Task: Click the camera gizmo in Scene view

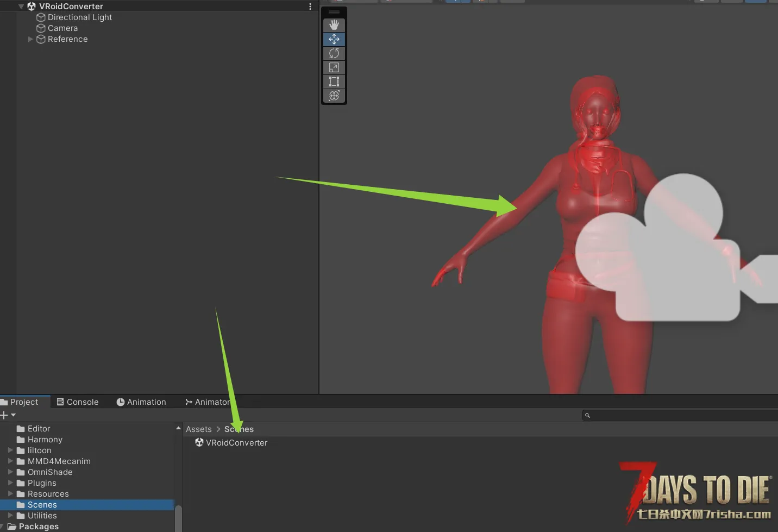Action: 676,248
